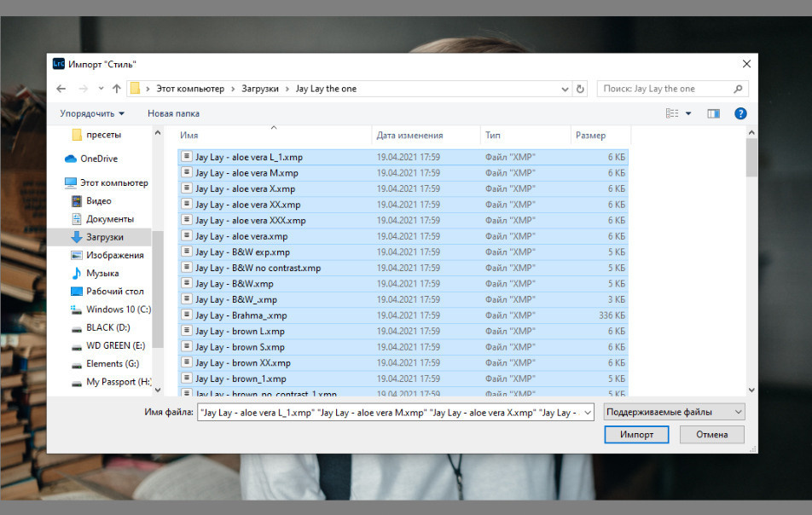Change the file view layout icon
The height and width of the screenshot is (515, 812).
671,113
